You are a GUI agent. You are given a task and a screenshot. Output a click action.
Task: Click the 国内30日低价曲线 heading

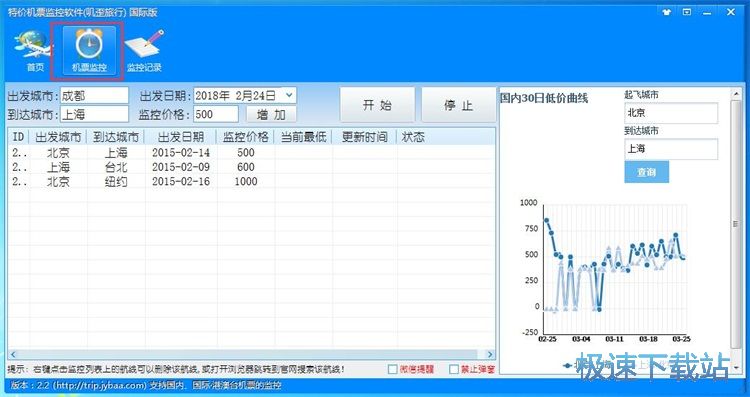point(544,99)
